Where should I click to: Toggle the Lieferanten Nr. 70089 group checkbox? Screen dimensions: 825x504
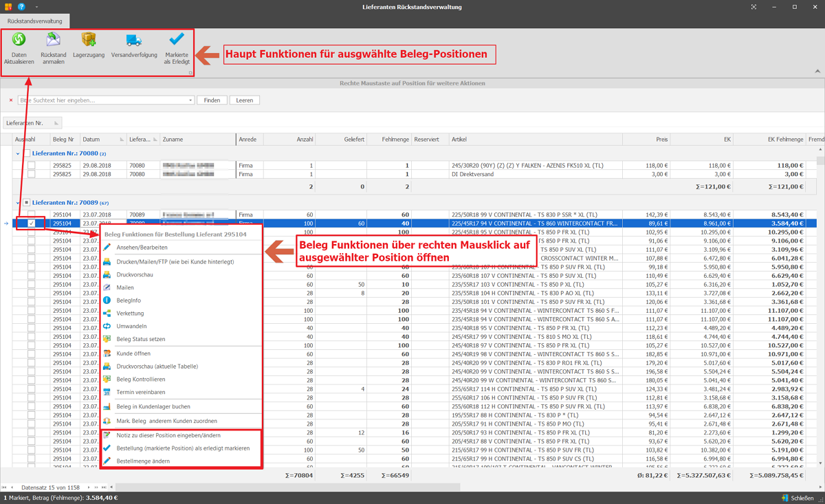coord(27,203)
